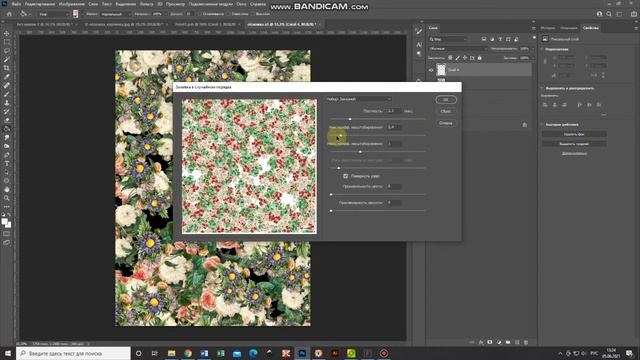This screenshot has width=640, height=360.
Task: Select the Brush tool
Action: [7, 94]
